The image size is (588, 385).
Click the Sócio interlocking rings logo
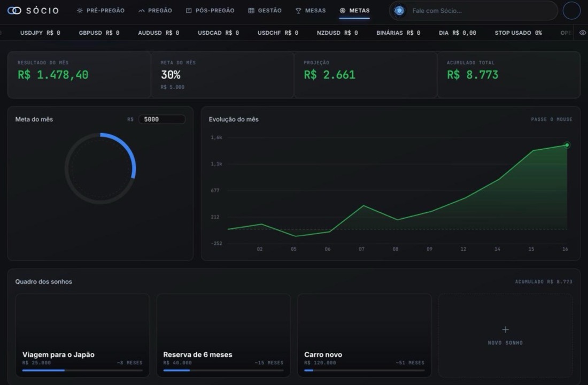tap(14, 11)
